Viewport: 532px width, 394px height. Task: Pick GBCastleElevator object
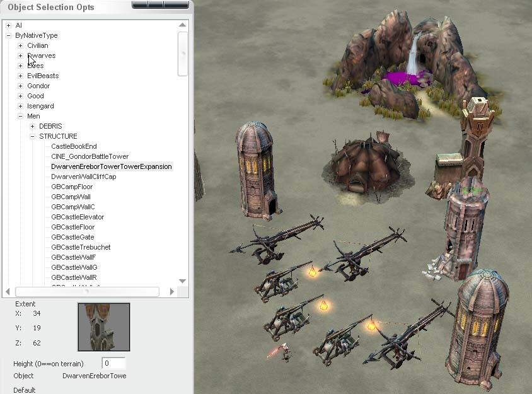point(78,217)
